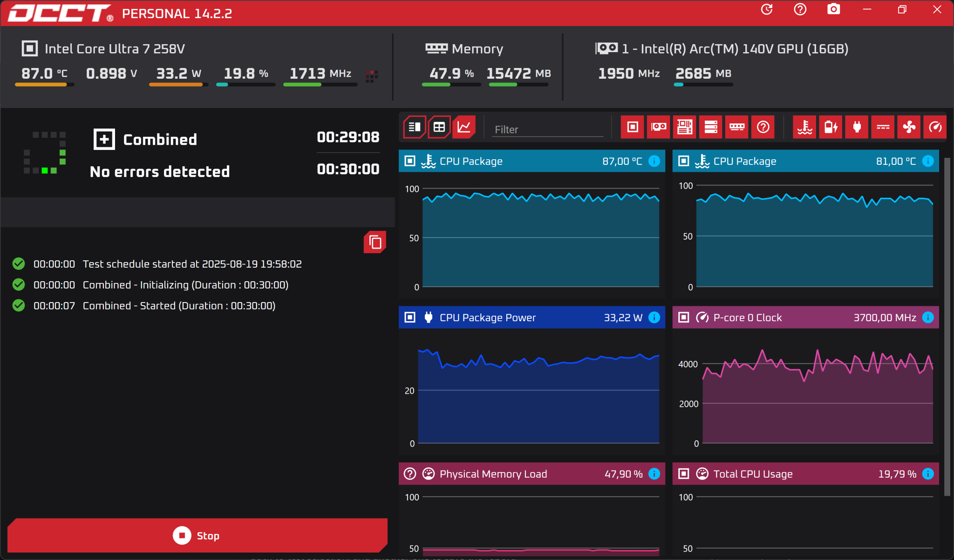Switch to the table view mode
This screenshot has width=954, height=560.
439,127
